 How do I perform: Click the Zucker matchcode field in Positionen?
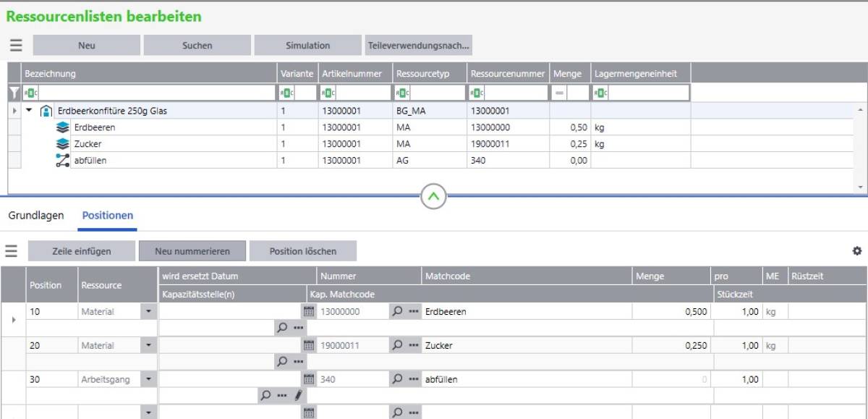(x=527, y=345)
